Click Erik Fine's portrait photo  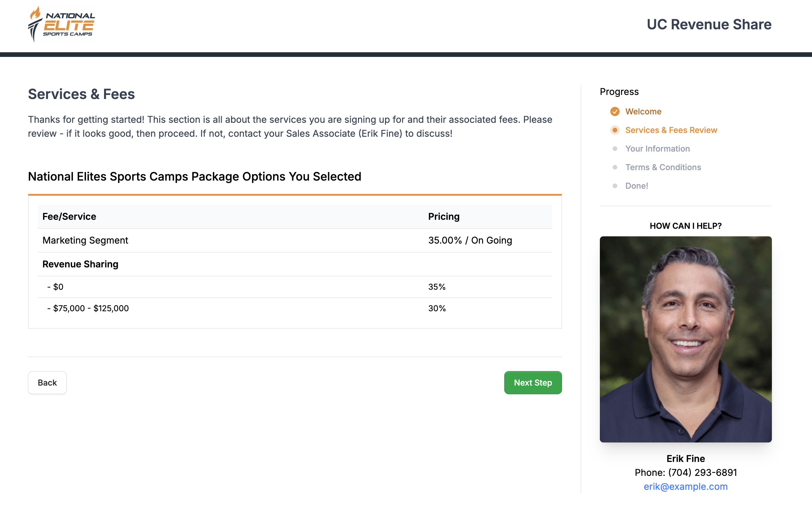pos(686,339)
